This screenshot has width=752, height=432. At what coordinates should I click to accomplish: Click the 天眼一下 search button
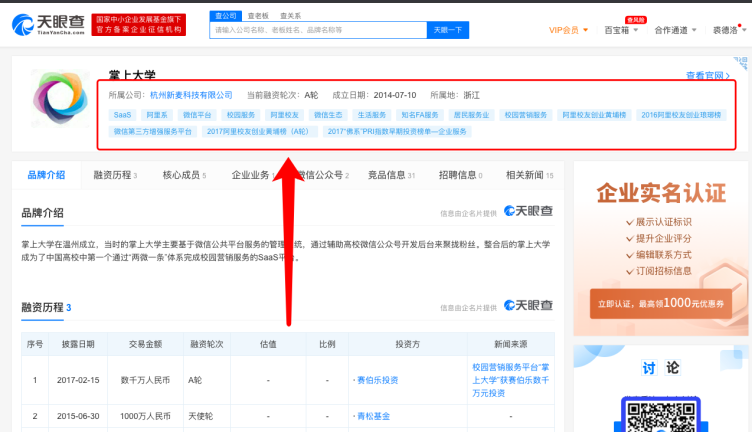[448, 30]
